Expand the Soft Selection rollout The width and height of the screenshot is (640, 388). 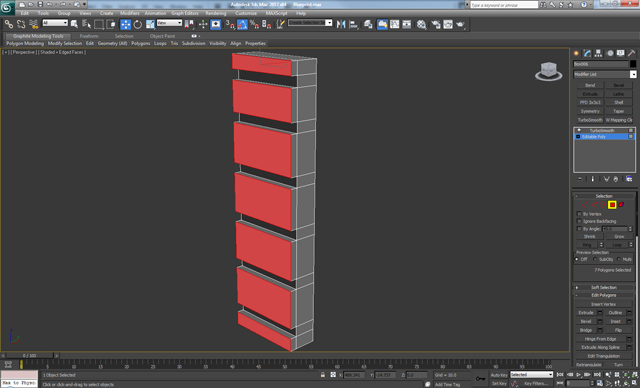(x=604, y=288)
